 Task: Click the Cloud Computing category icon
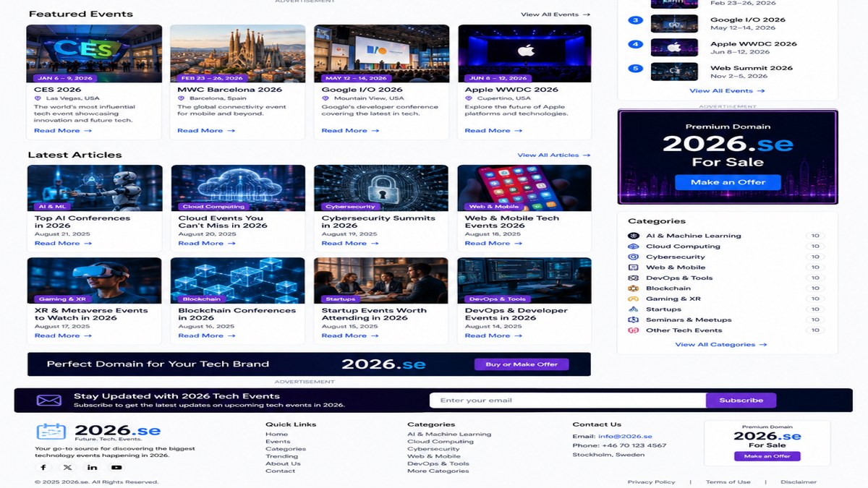pyautogui.click(x=633, y=247)
